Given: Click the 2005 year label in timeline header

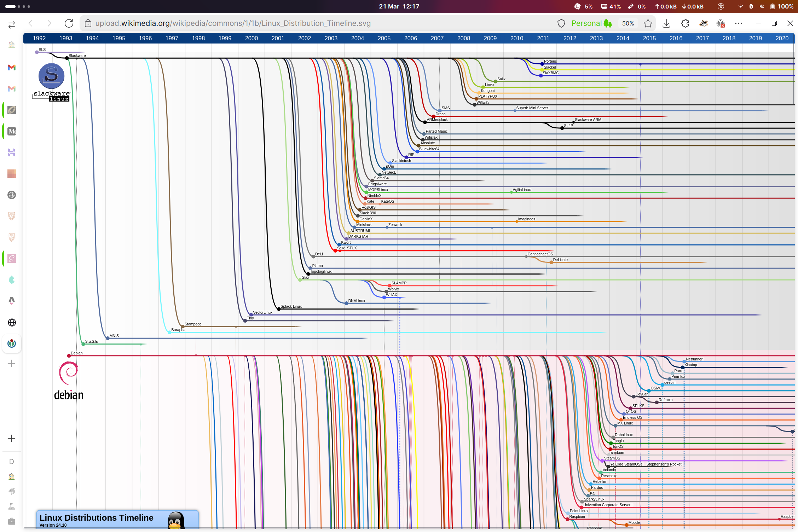Looking at the screenshot, I should [384, 38].
